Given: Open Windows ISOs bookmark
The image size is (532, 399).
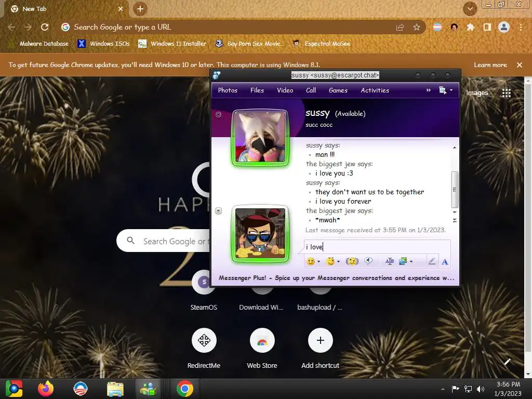Looking at the screenshot, I should [103, 44].
